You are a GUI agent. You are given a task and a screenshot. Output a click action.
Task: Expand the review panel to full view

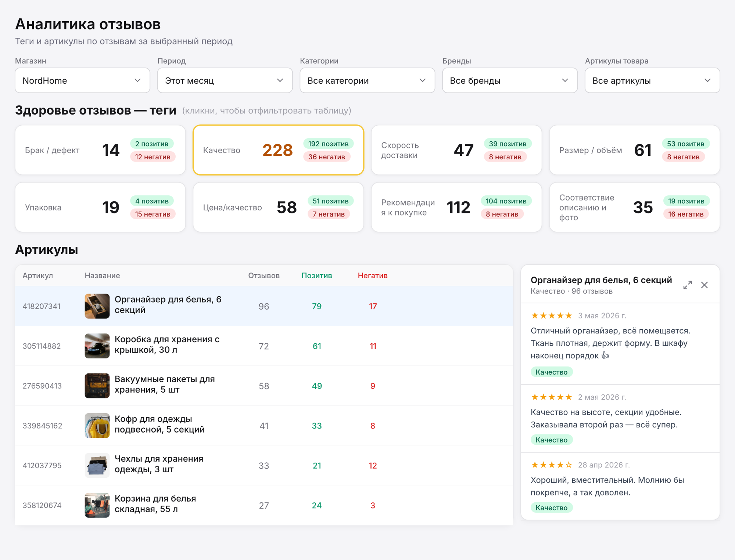pyautogui.click(x=687, y=285)
